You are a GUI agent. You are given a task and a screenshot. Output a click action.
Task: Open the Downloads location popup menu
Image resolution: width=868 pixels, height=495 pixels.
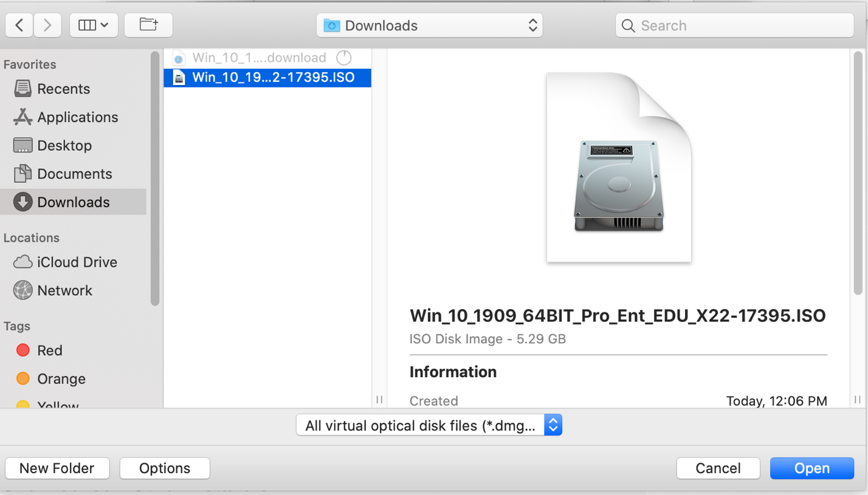coord(430,26)
